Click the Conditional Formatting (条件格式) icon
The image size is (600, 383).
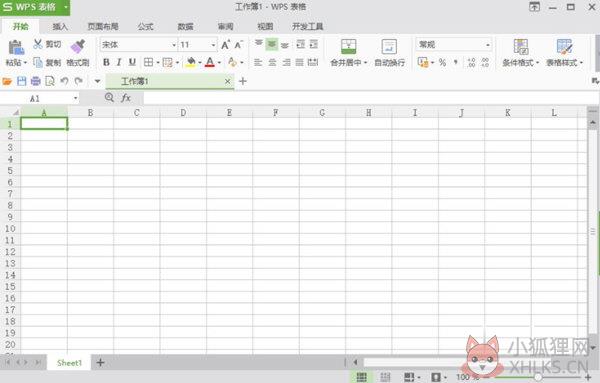click(x=521, y=47)
